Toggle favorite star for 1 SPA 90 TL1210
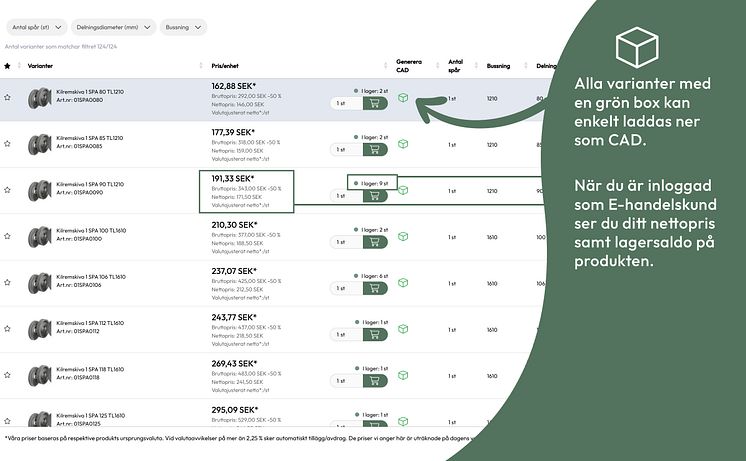The height and width of the screenshot is (461, 746). (x=8, y=190)
